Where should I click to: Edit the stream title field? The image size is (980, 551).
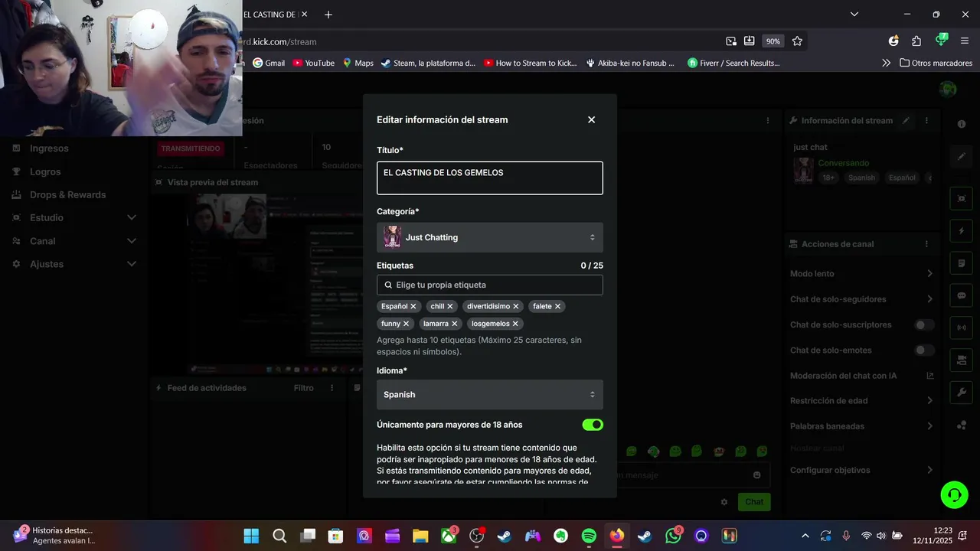490,178
